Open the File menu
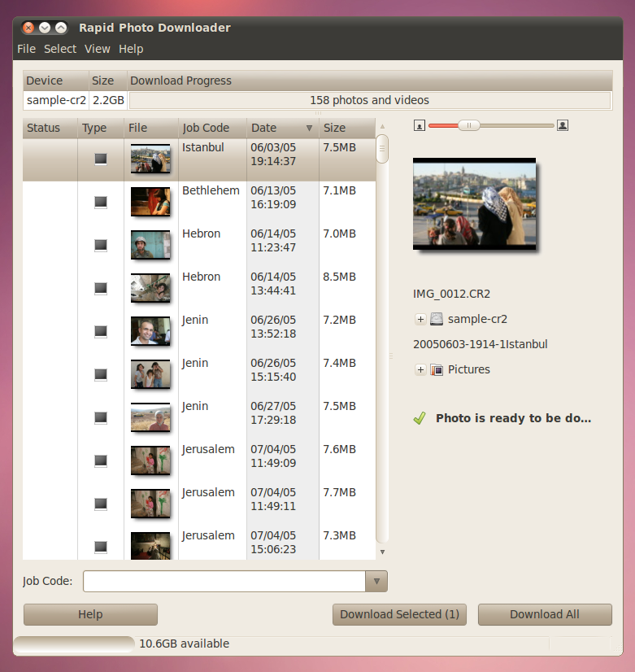This screenshot has width=635, height=672. (x=26, y=49)
